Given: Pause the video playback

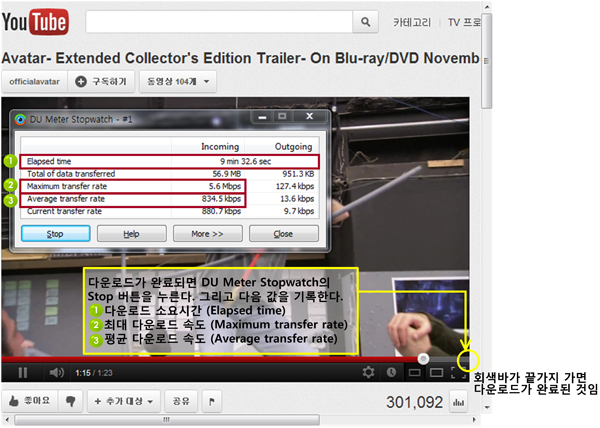Looking at the screenshot, I should tap(23, 373).
